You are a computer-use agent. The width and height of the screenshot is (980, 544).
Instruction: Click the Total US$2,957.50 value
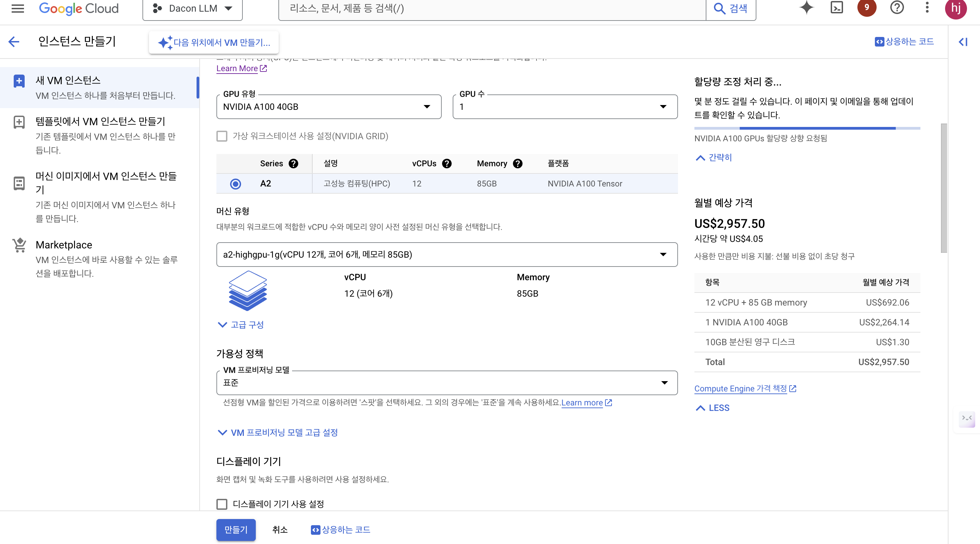pos(883,362)
